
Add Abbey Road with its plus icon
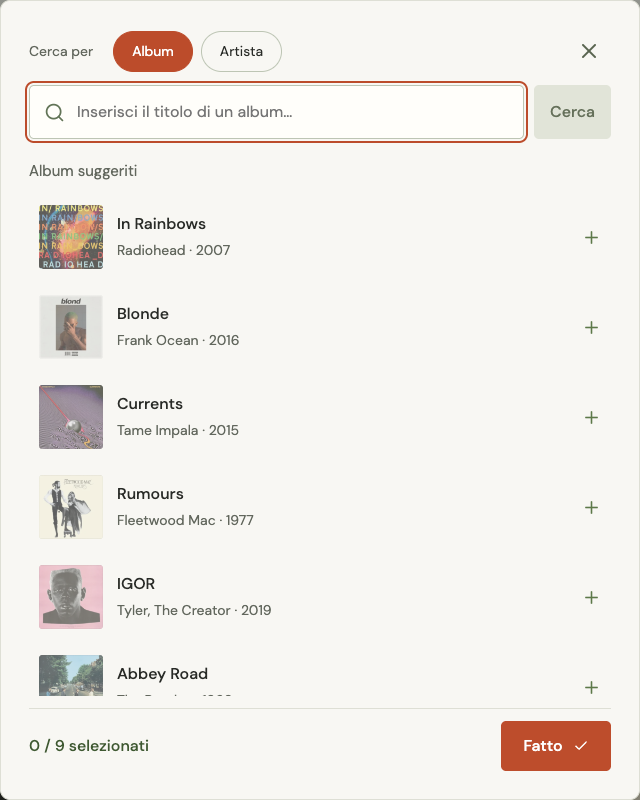(x=591, y=687)
